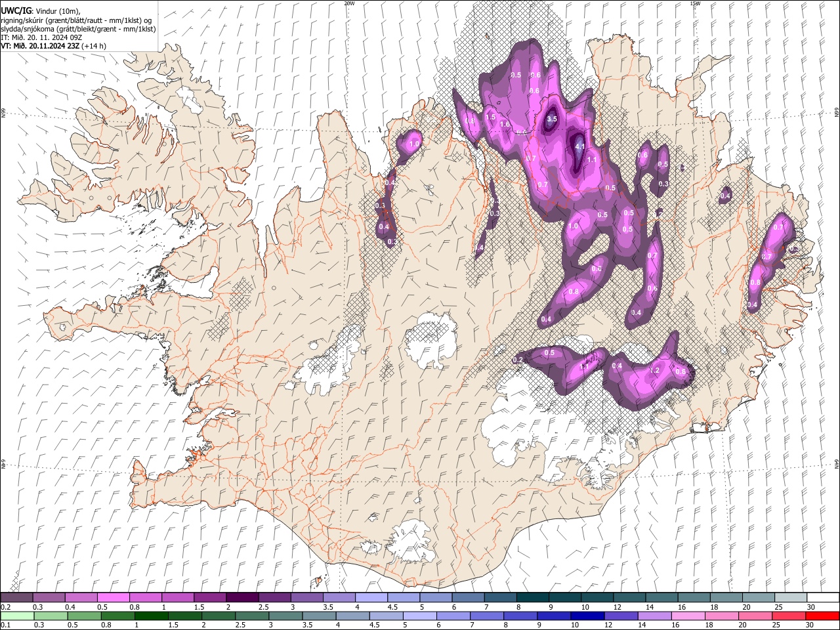Click the 'rigning/skúrir' legend description line

pos(76,20)
